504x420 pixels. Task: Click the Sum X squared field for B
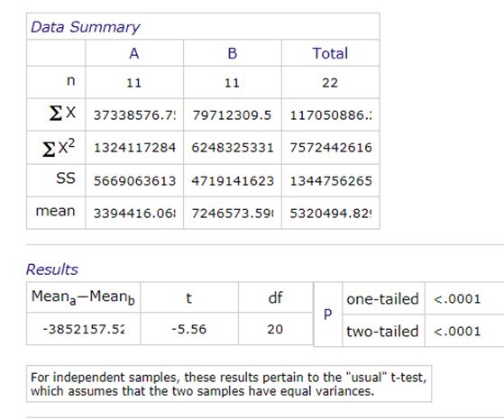pyautogui.click(x=232, y=148)
